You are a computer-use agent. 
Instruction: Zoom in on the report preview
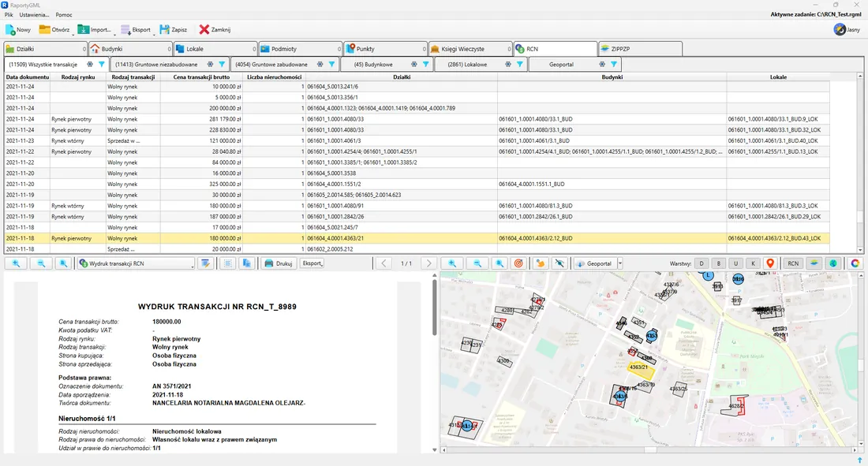(x=16, y=263)
